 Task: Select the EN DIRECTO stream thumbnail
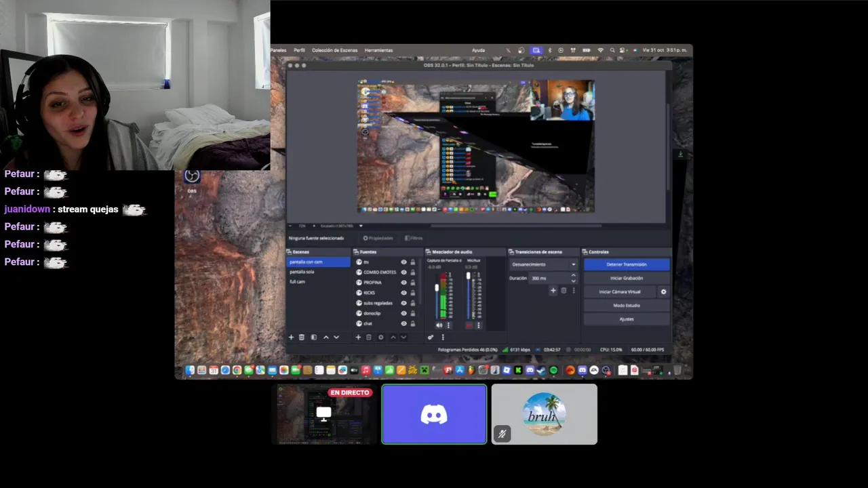click(324, 414)
